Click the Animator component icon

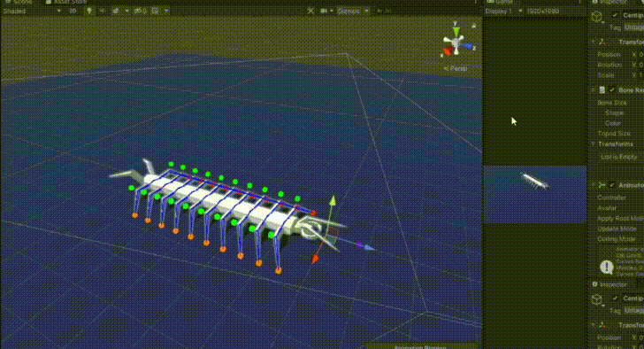(602, 185)
